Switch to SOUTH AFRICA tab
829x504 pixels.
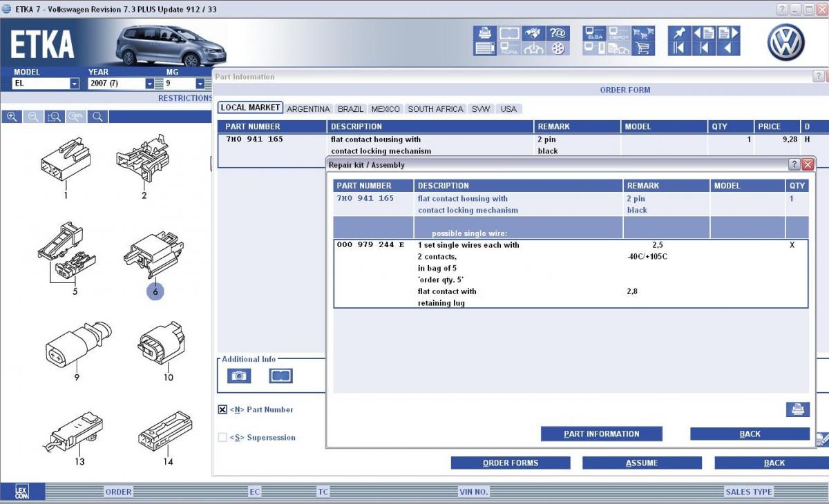[436, 109]
